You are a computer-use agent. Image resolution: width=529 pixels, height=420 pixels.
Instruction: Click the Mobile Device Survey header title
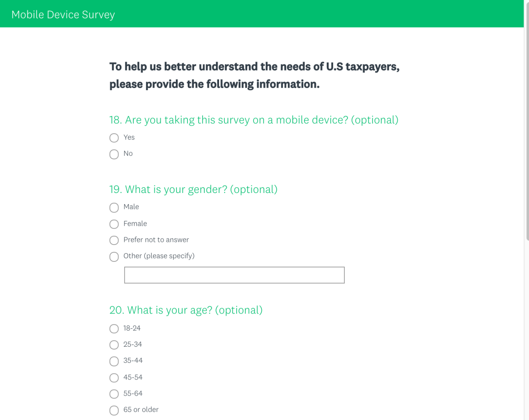63,15
